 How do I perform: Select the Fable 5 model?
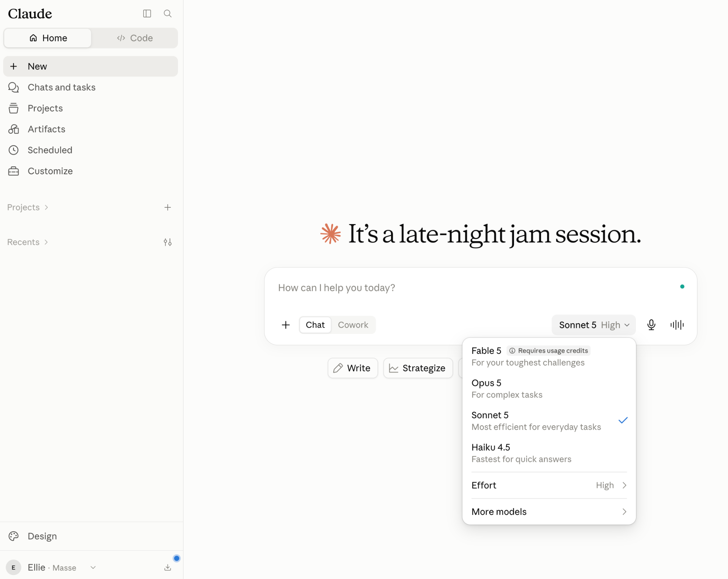(549, 356)
